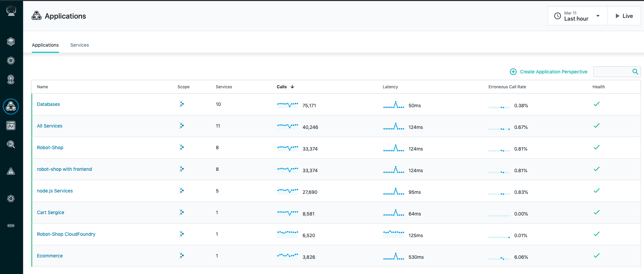644x274 pixels.
Task: Switch to the Services tab
Action: click(80, 45)
